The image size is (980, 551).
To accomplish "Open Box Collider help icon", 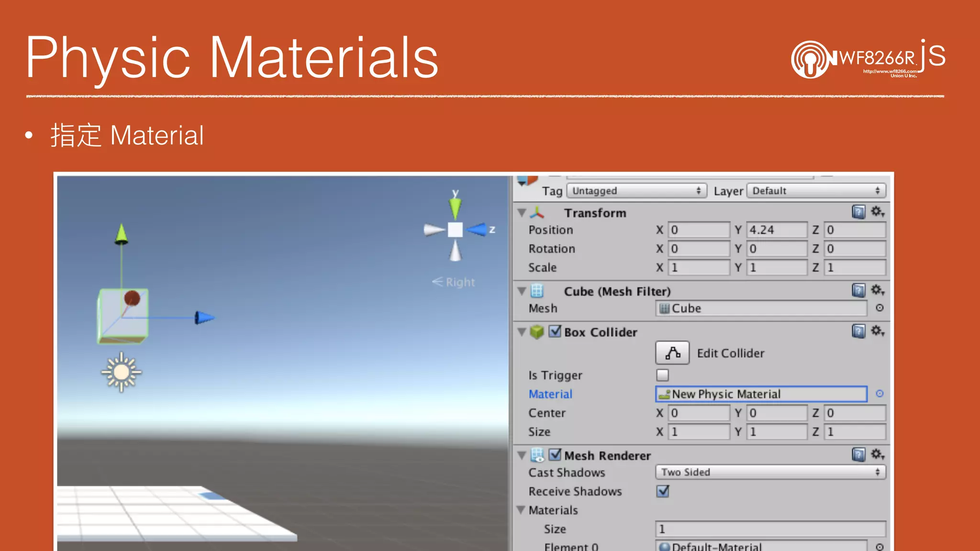I will click(x=858, y=331).
